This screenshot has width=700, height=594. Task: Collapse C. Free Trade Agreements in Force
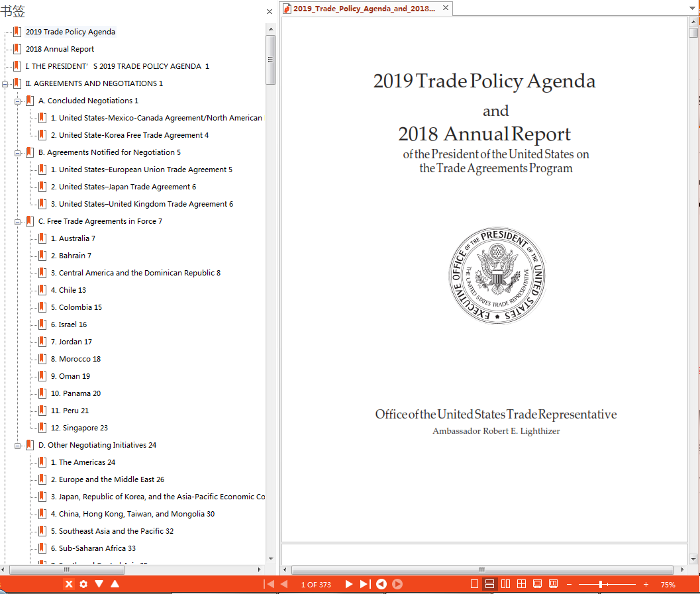[17, 221]
